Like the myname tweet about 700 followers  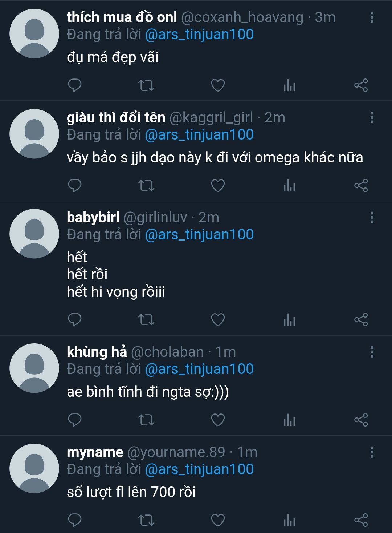(x=218, y=520)
